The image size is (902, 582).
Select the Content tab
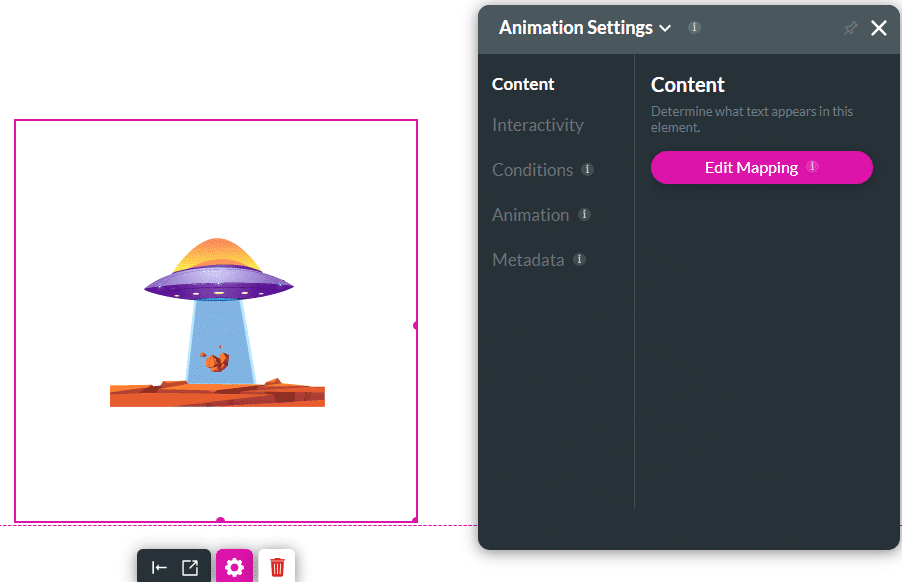pyautogui.click(x=522, y=84)
